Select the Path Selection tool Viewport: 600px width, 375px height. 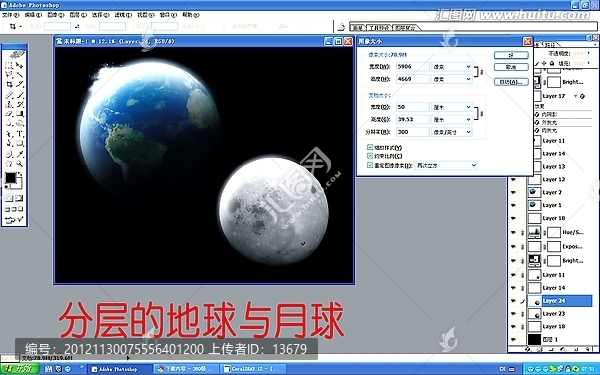point(9,134)
